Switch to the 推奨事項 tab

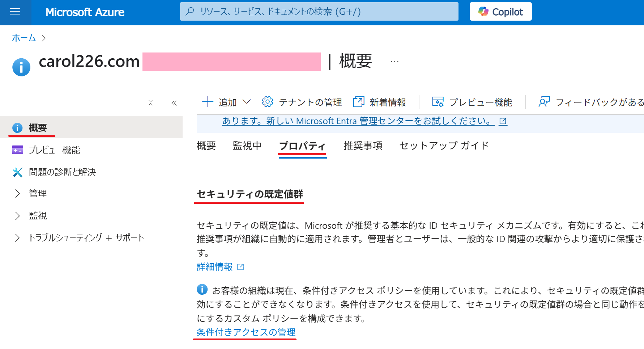point(363,146)
